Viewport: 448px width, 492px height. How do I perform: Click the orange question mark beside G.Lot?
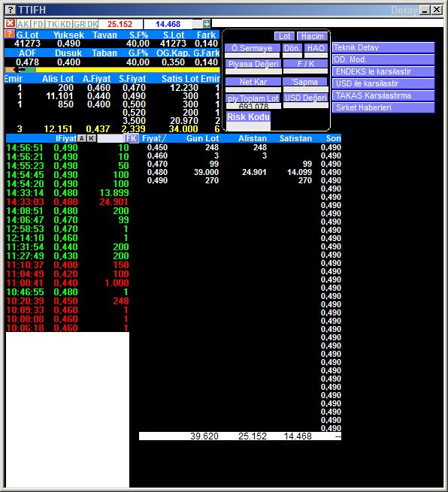10,34
